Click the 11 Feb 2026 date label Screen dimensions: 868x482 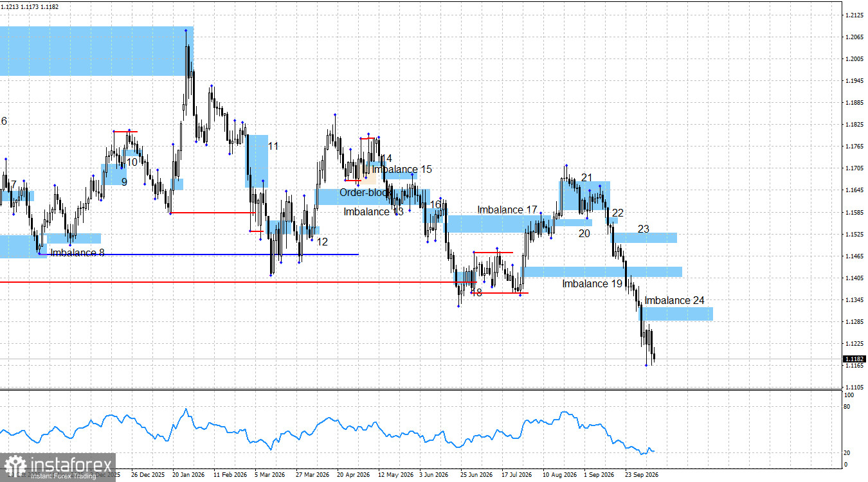[x=230, y=476]
